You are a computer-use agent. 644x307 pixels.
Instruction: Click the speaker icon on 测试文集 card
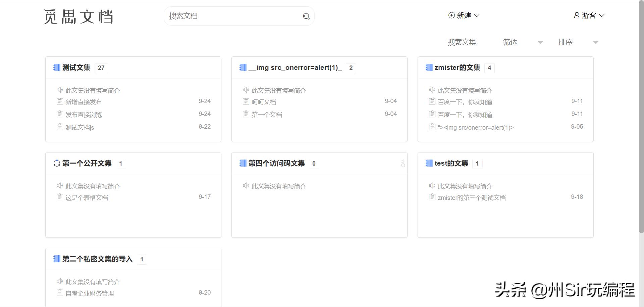[x=59, y=90]
